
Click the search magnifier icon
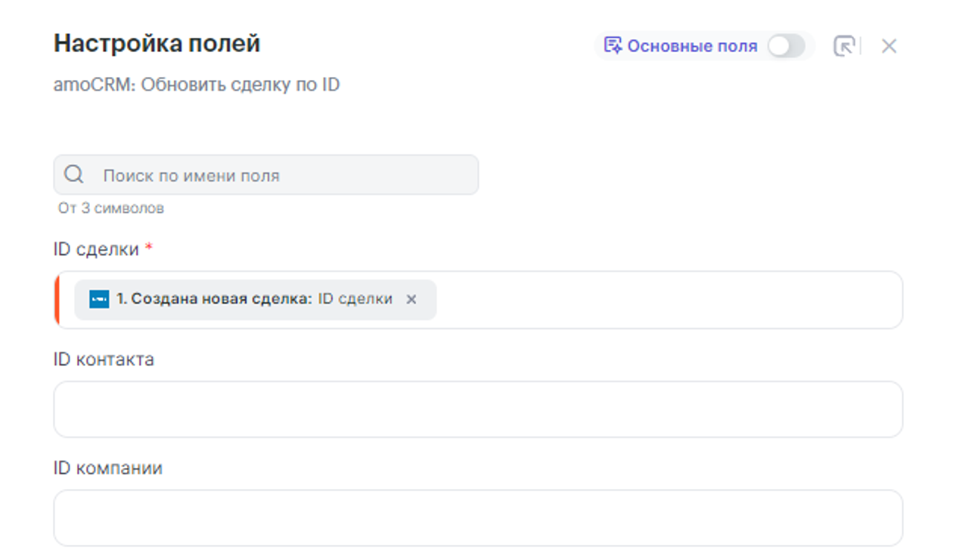[74, 175]
